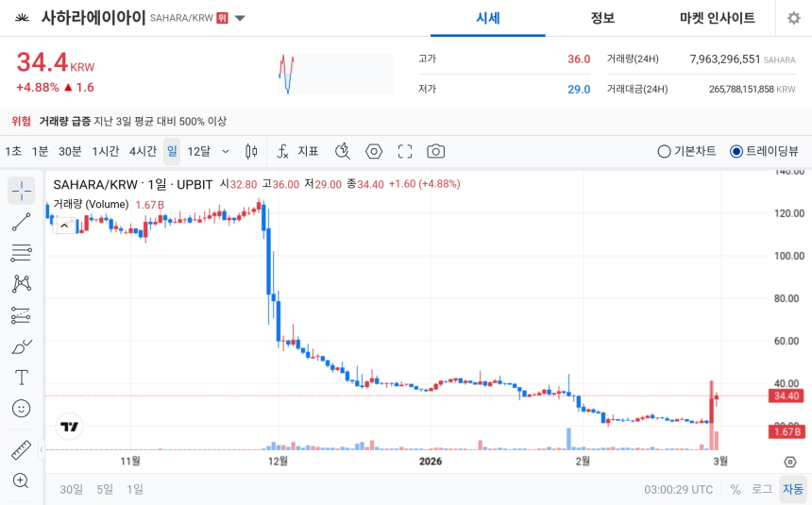The height and width of the screenshot is (505, 812).
Task: Click the 사하라에이아이 coin logo icon
Action: pyautogui.click(x=22, y=18)
